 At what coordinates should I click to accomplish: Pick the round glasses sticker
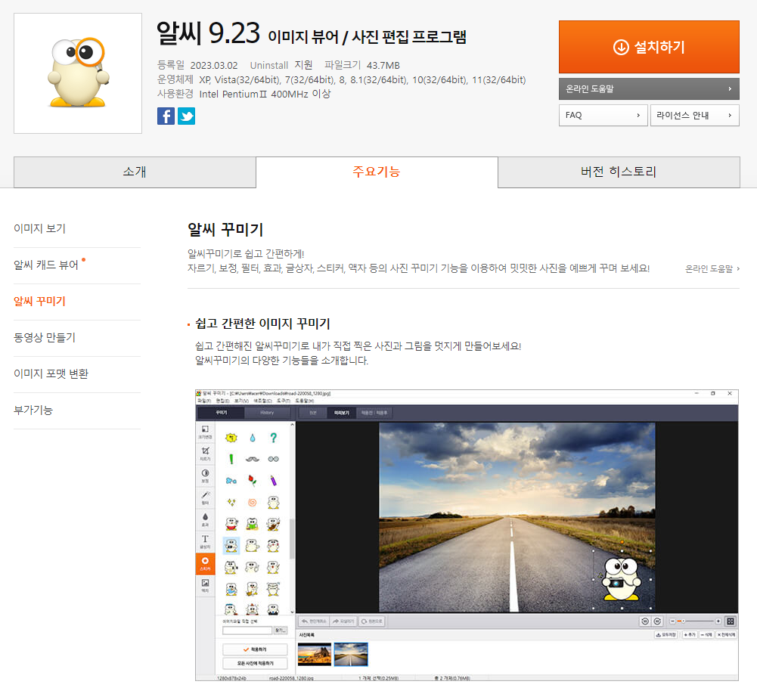[273, 459]
